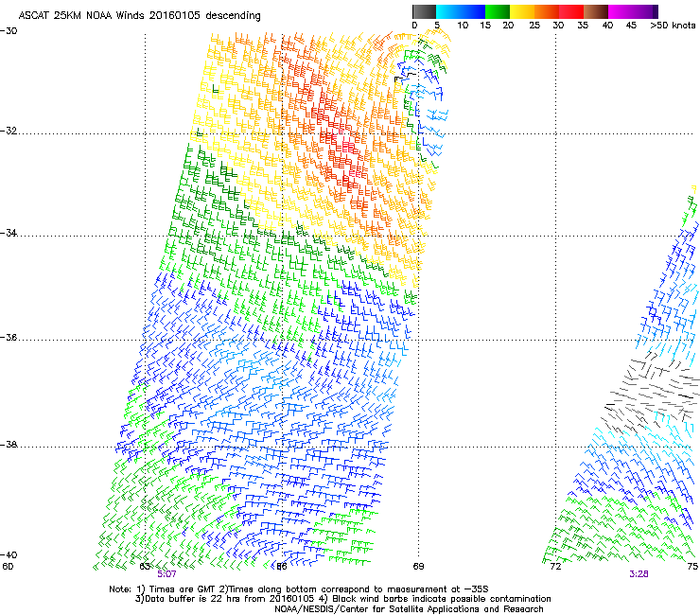Click the red 30-35 knots color swatch
This screenshot has width=700, height=615.
[571, 11]
